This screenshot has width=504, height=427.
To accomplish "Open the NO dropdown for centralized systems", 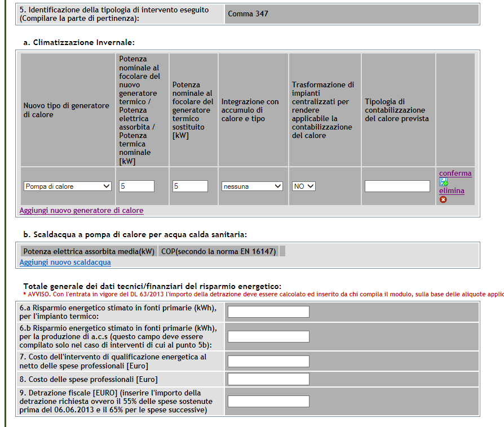I will (x=303, y=186).
